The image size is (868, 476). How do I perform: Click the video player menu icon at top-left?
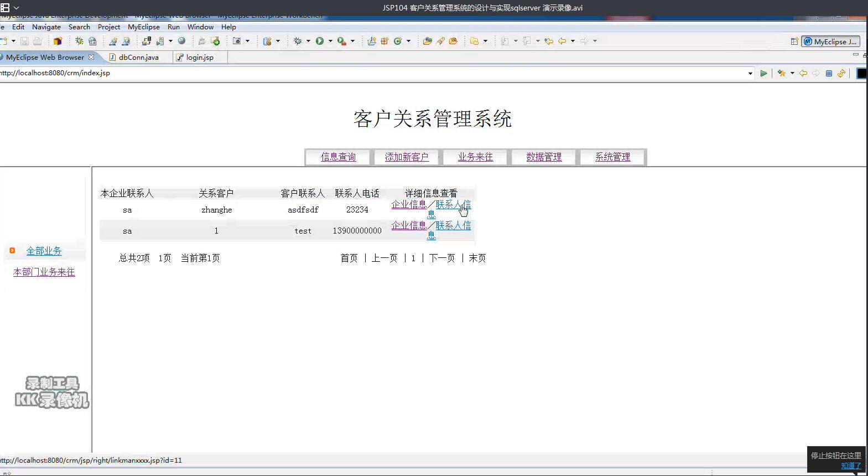click(x=5, y=8)
